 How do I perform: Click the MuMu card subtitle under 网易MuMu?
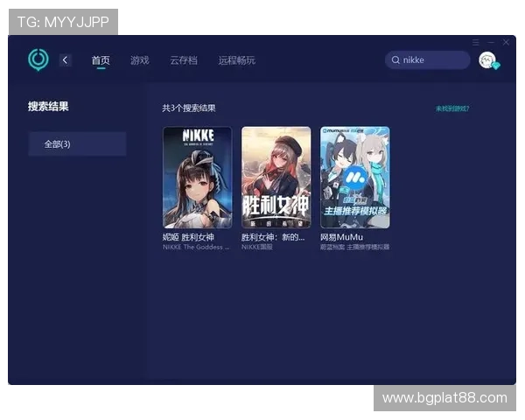click(354, 247)
